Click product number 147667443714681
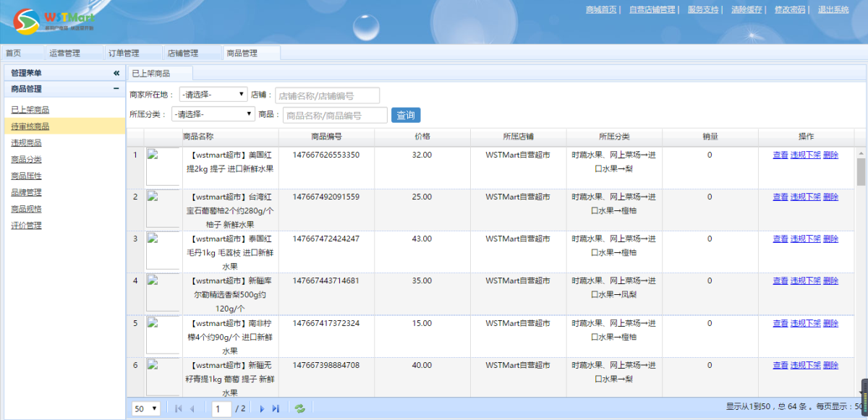The image size is (868, 420). 326,280
